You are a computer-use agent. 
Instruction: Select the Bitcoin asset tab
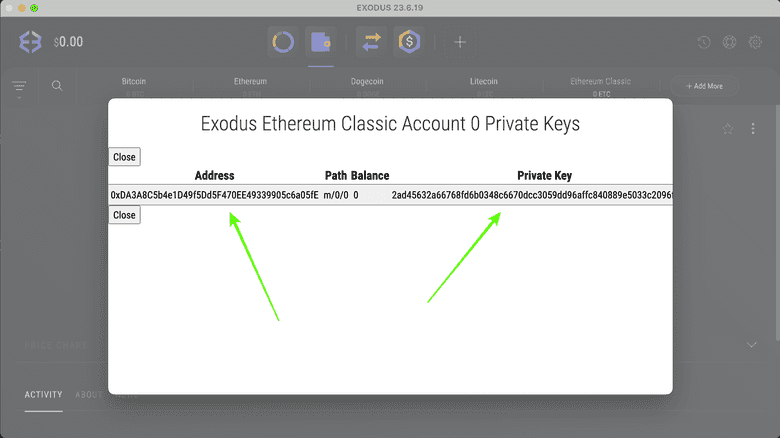click(135, 81)
